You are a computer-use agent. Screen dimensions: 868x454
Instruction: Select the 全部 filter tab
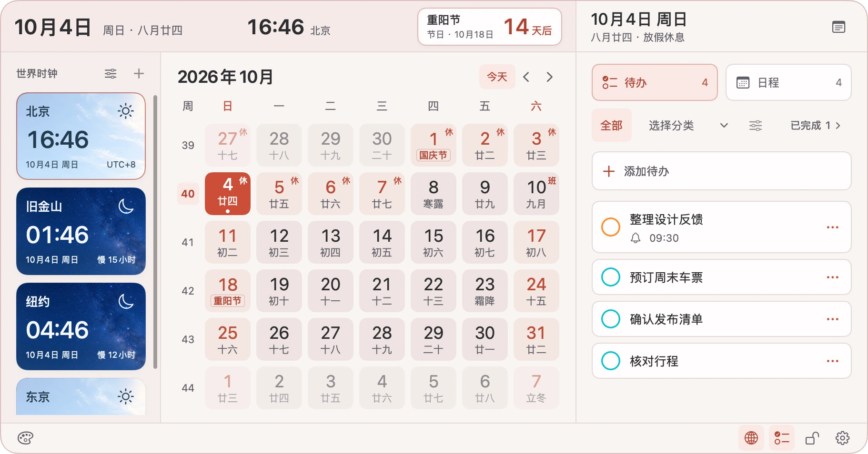point(612,125)
